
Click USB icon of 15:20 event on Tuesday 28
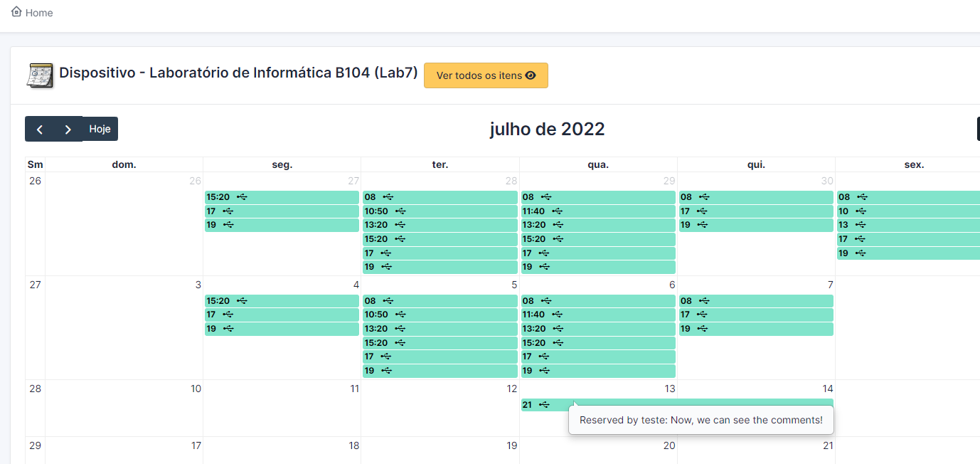400,239
